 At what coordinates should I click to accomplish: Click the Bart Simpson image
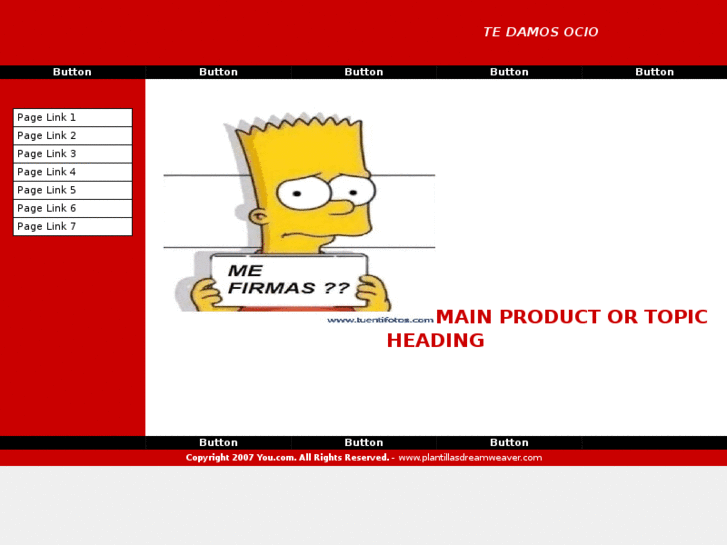click(x=299, y=217)
